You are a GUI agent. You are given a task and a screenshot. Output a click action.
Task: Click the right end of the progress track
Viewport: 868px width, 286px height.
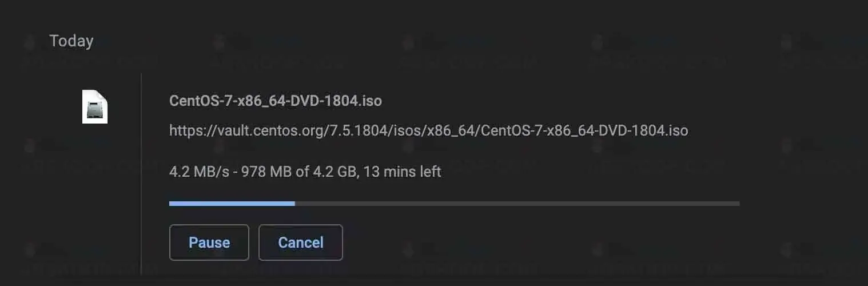(x=736, y=203)
